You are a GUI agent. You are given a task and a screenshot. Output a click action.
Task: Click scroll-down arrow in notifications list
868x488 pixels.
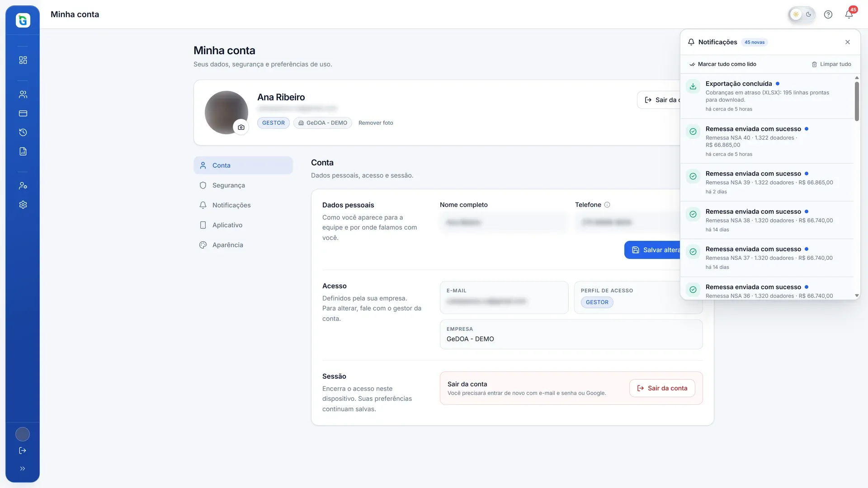pyautogui.click(x=857, y=296)
